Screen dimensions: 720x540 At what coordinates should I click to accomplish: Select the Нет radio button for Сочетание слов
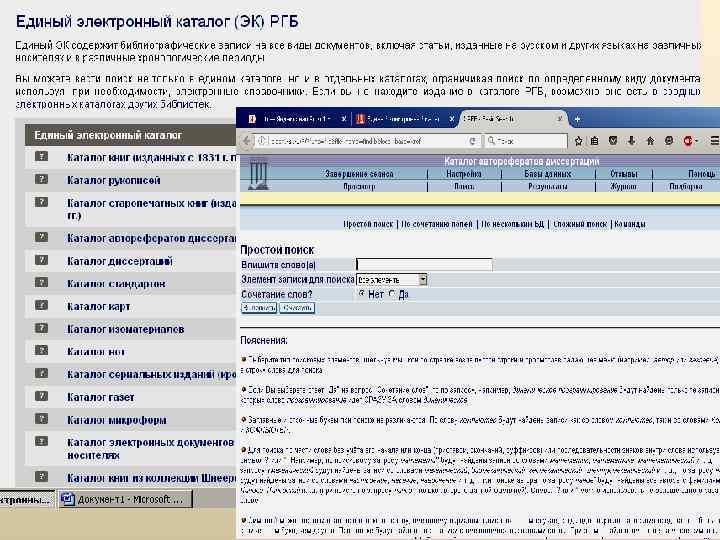(x=362, y=293)
